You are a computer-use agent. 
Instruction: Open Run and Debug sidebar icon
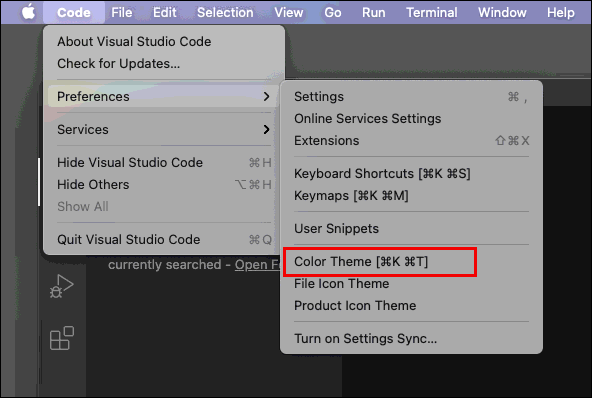pyautogui.click(x=62, y=286)
